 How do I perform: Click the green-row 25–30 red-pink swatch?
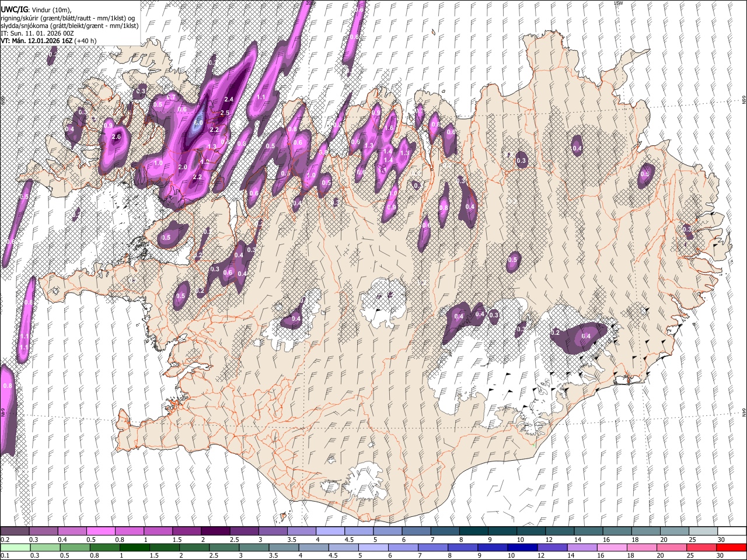(700, 548)
